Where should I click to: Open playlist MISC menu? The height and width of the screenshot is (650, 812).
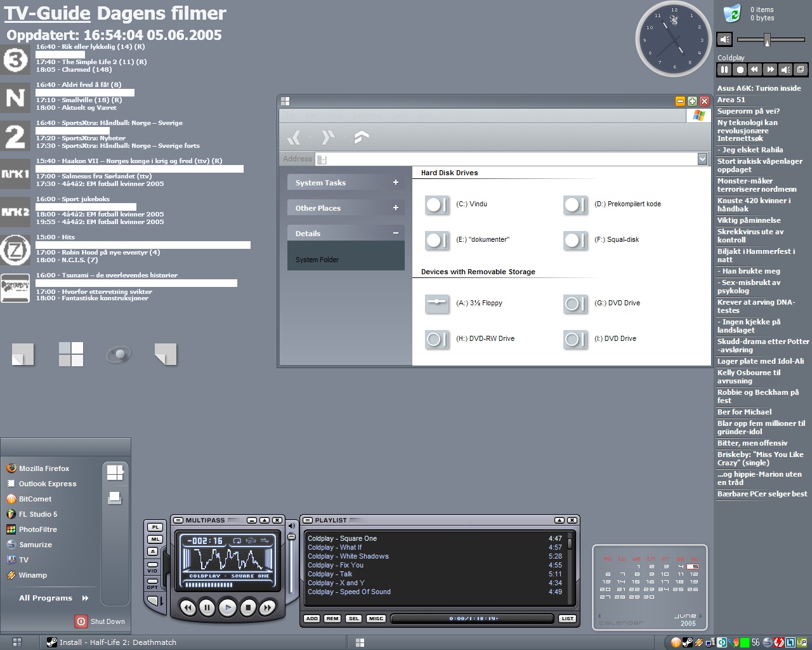pyautogui.click(x=376, y=618)
